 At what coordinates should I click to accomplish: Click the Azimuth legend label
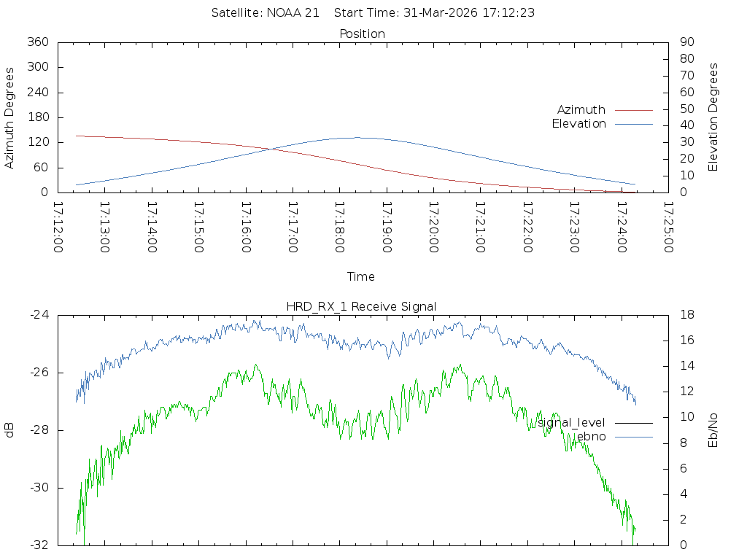[581, 110]
